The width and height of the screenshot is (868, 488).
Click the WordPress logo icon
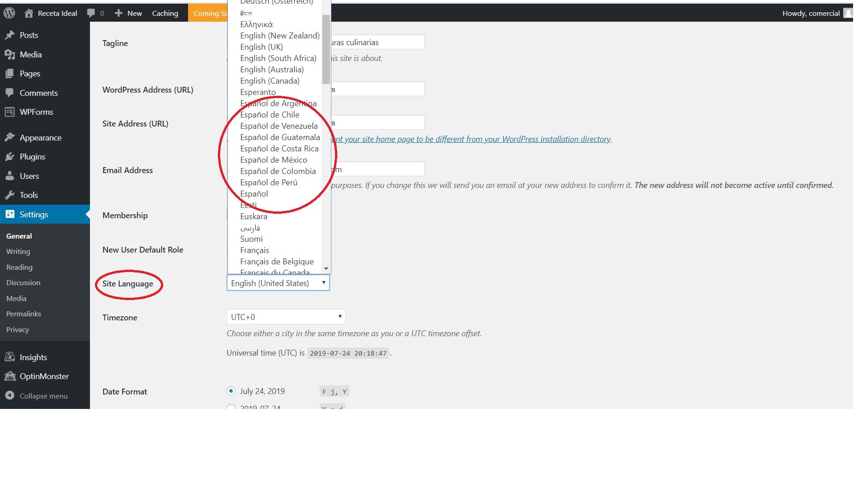pos(9,13)
